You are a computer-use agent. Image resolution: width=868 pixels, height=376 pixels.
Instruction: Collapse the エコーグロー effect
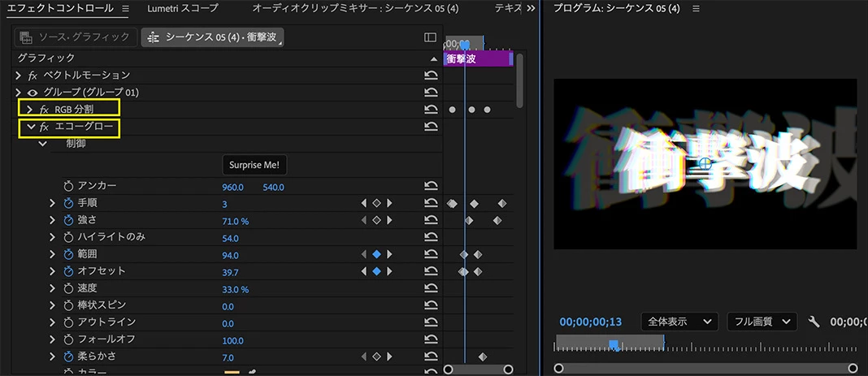click(31, 127)
